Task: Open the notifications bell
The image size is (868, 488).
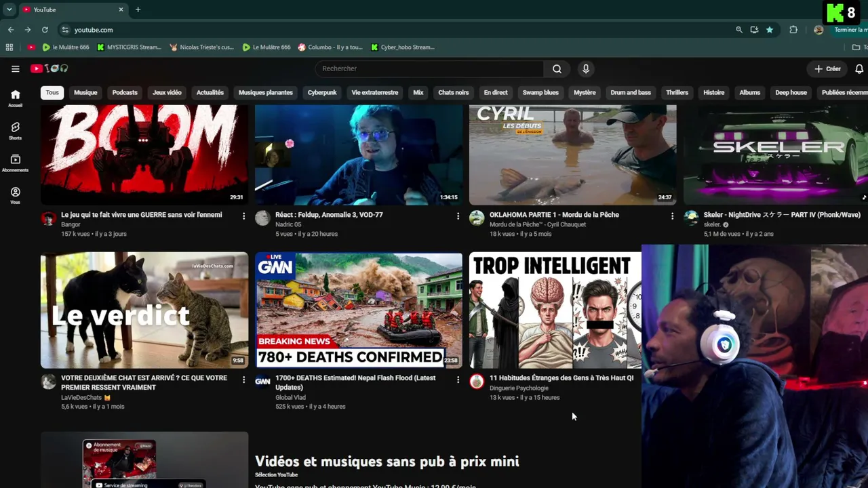Action: point(859,68)
